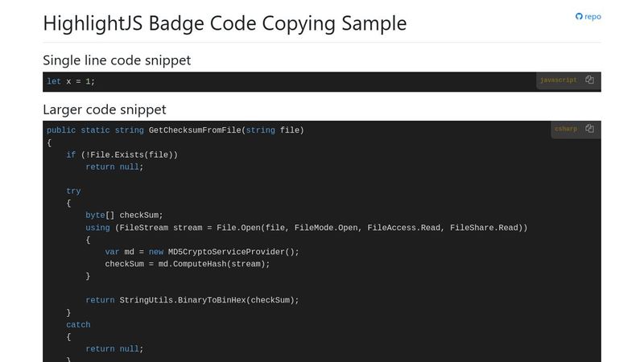Click the StringUtils.BinaryToBinHex return line
The image size is (644, 362).
192,300
